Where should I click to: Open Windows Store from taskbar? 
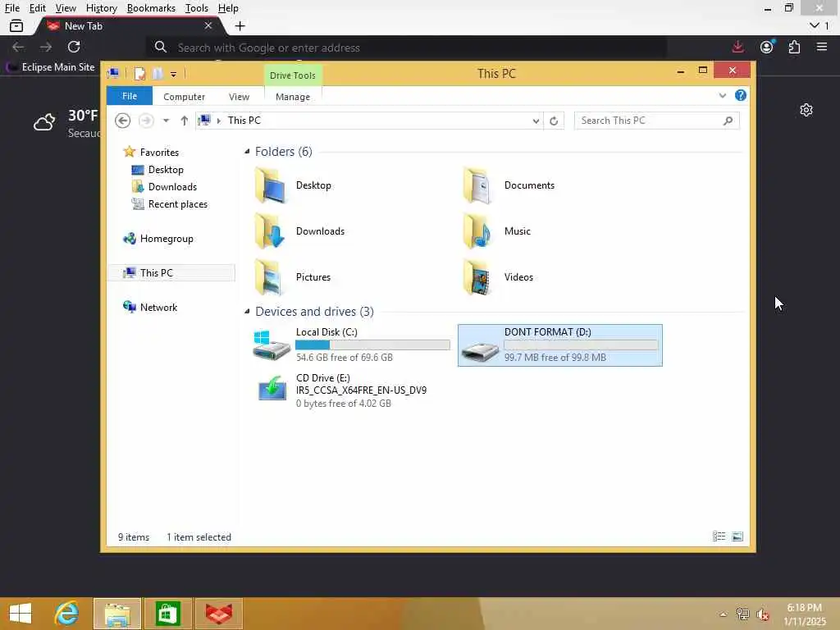point(167,614)
